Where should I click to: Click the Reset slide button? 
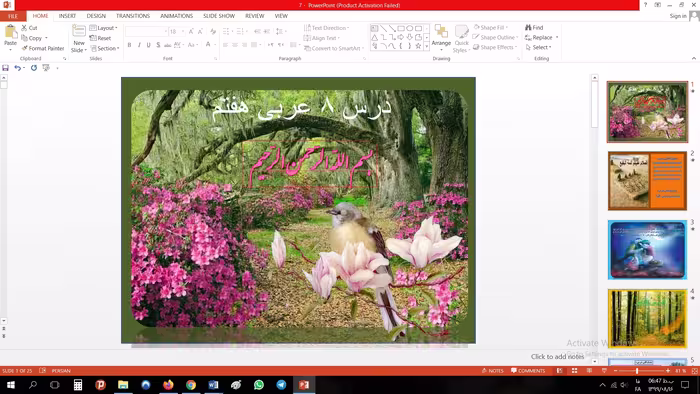tap(100, 38)
